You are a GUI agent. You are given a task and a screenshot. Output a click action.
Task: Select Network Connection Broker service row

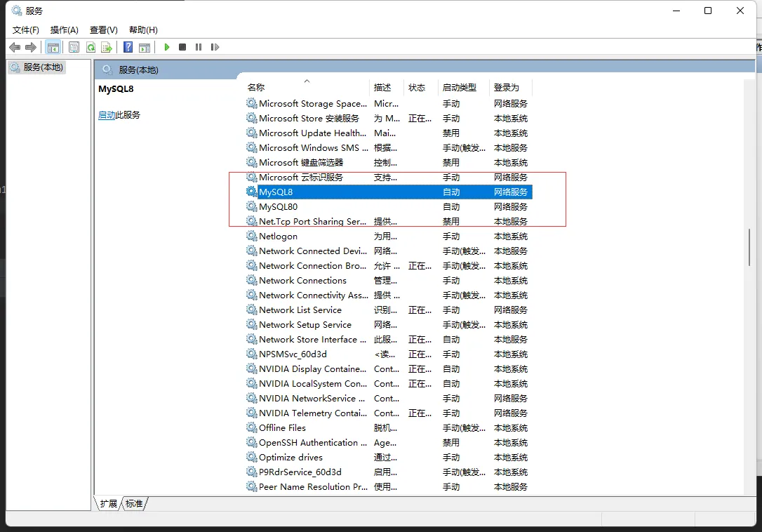coord(389,265)
